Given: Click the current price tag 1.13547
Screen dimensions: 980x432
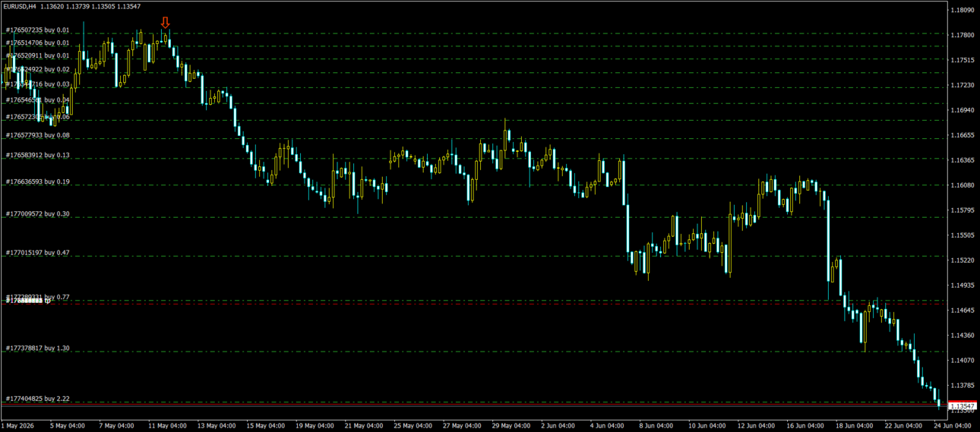Looking at the screenshot, I should click(963, 406).
